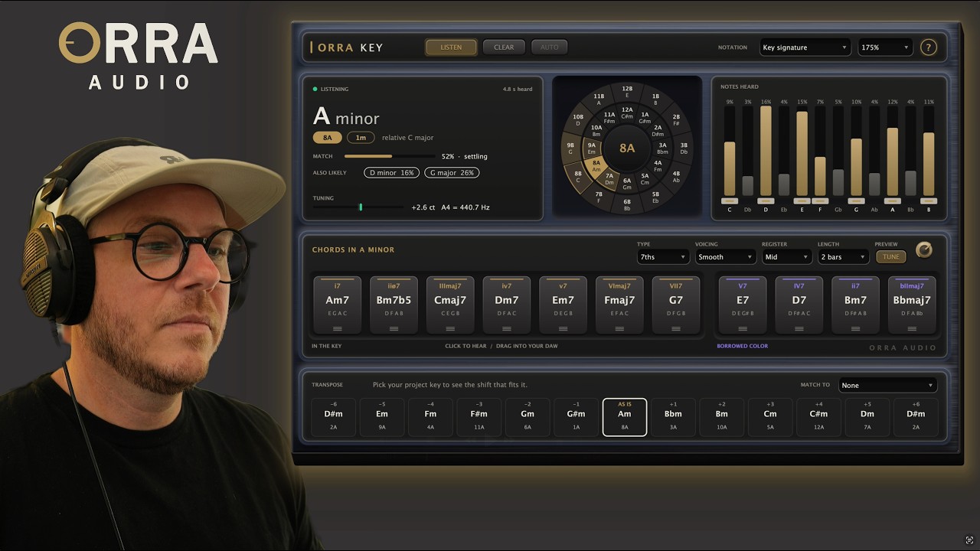
Task: Open the Type dropdown set to 7ths
Action: tap(662, 257)
